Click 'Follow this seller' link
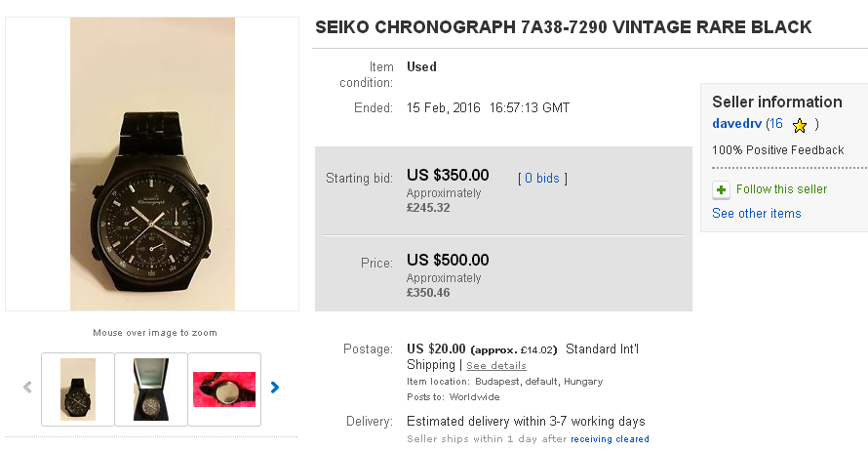 (x=781, y=189)
